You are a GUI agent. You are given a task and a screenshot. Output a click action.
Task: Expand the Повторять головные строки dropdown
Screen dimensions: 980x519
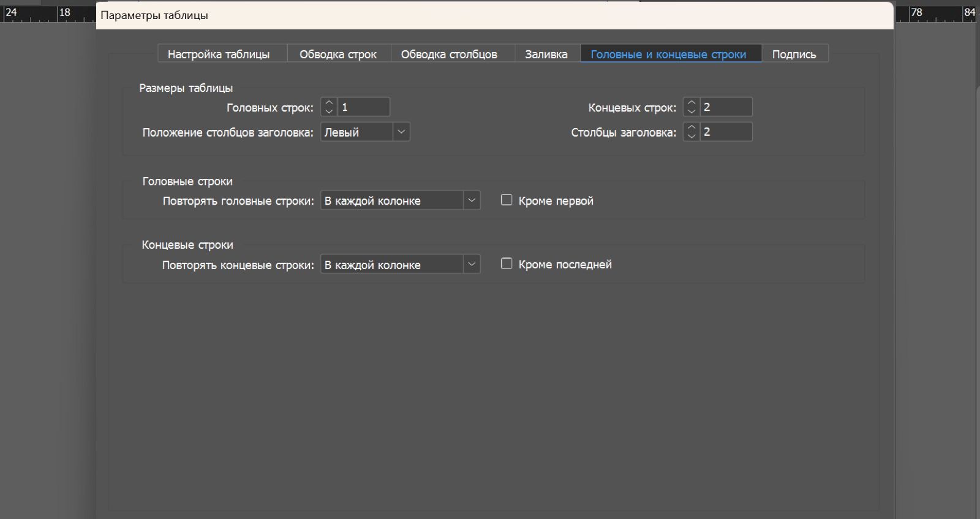coord(401,200)
